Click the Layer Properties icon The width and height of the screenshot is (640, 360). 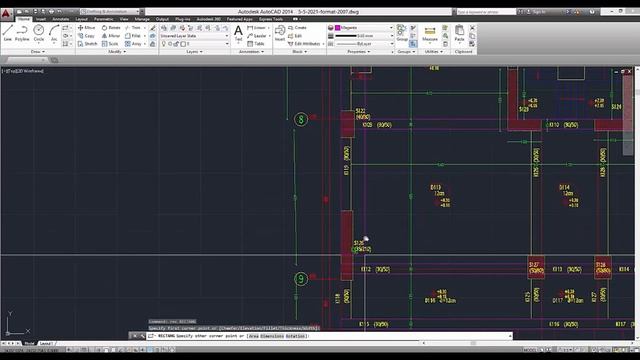point(164,28)
